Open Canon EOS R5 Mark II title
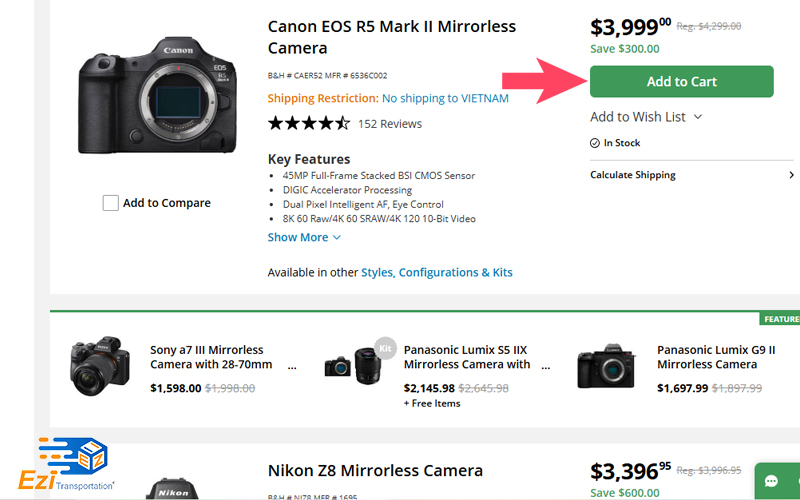The height and width of the screenshot is (500, 800). 392,37
